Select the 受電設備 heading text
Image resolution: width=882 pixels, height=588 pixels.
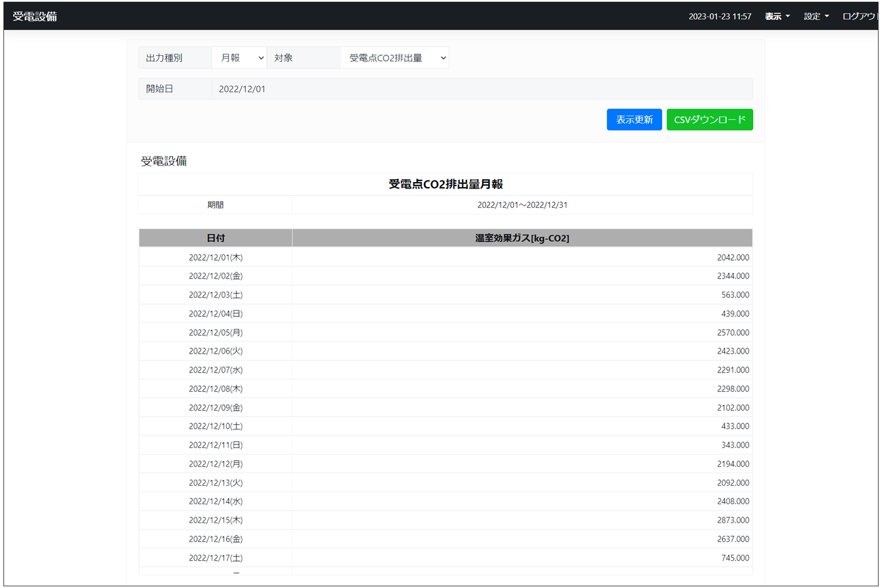point(164,161)
